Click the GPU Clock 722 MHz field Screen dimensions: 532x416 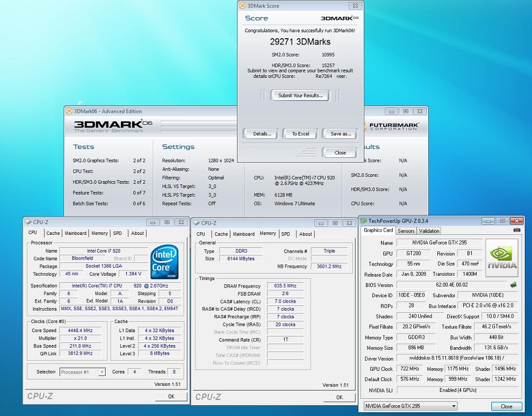pos(409,369)
